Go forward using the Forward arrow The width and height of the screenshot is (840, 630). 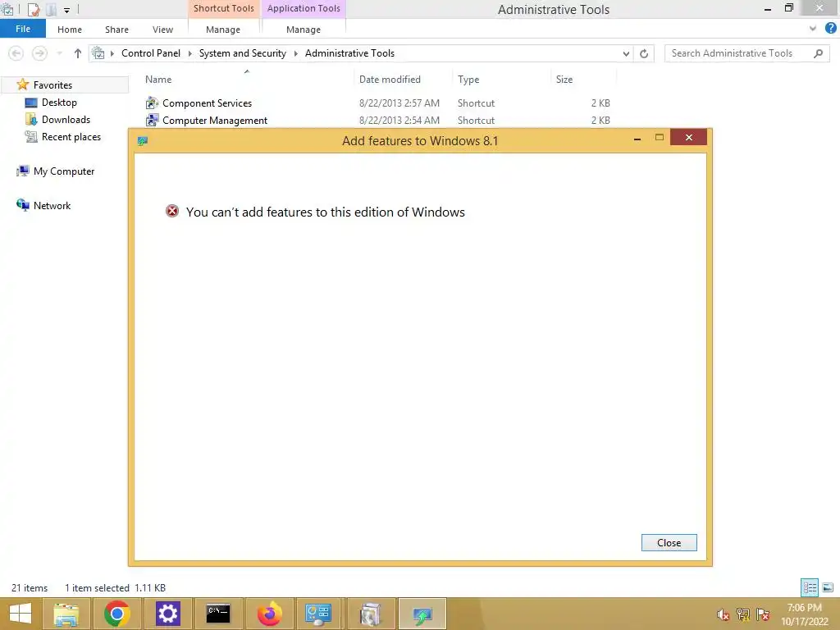[39, 53]
